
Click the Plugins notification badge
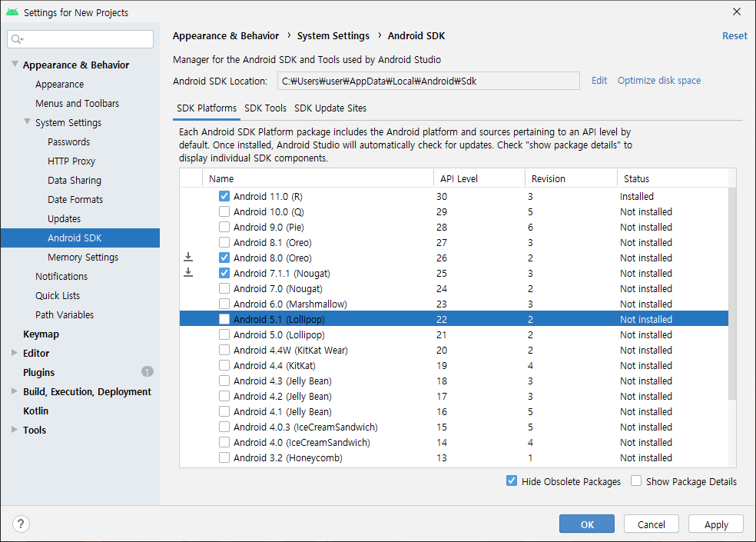point(147,371)
